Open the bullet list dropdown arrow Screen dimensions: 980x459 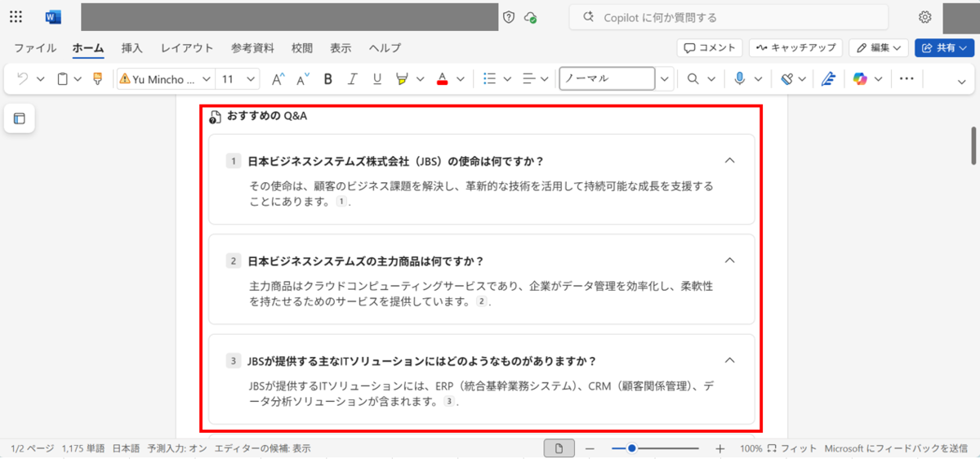point(507,79)
